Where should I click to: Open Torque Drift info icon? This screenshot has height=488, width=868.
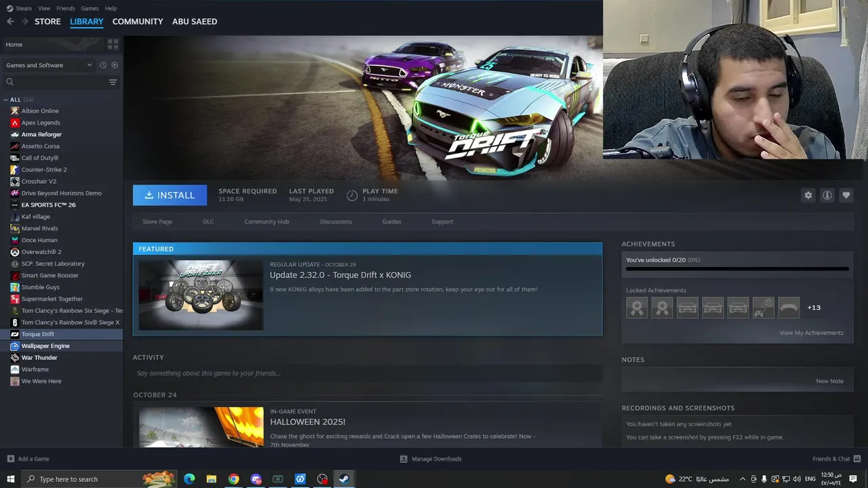827,195
